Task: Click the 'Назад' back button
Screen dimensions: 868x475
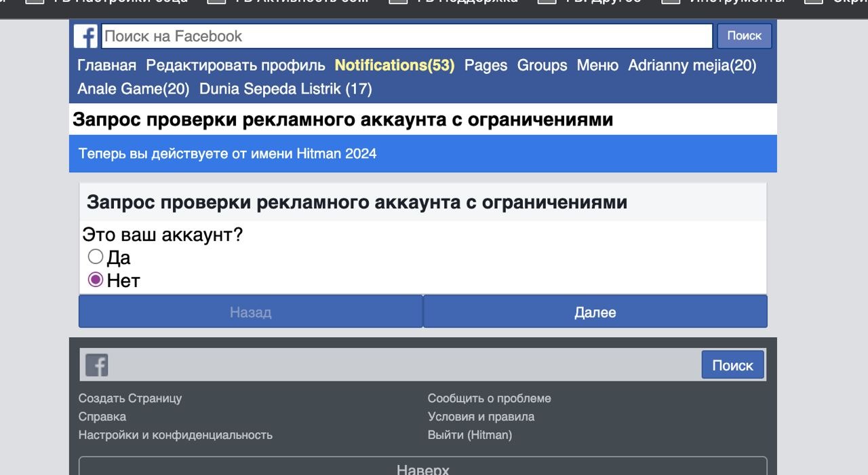Action: click(x=251, y=312)
